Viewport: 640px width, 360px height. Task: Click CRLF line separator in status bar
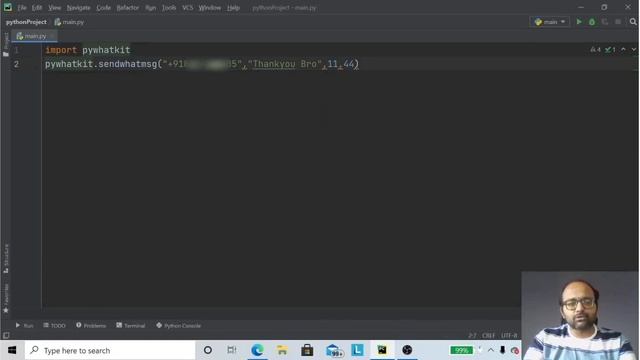pos(488,336)
